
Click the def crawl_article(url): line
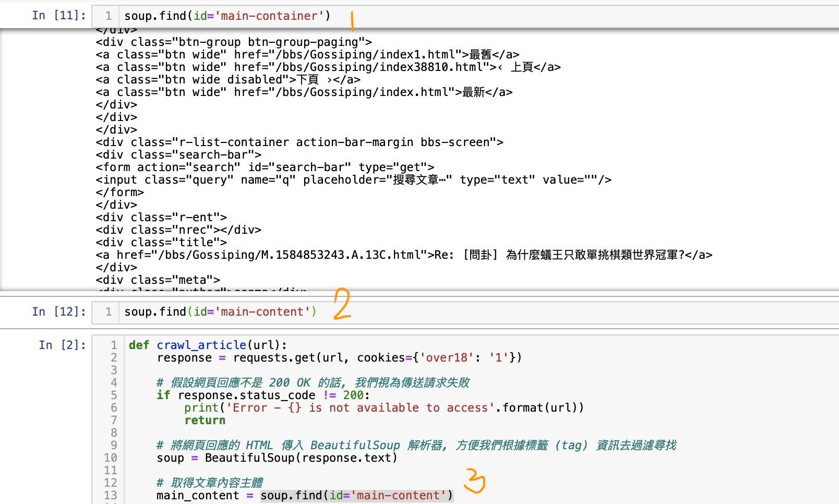point(208,345)
